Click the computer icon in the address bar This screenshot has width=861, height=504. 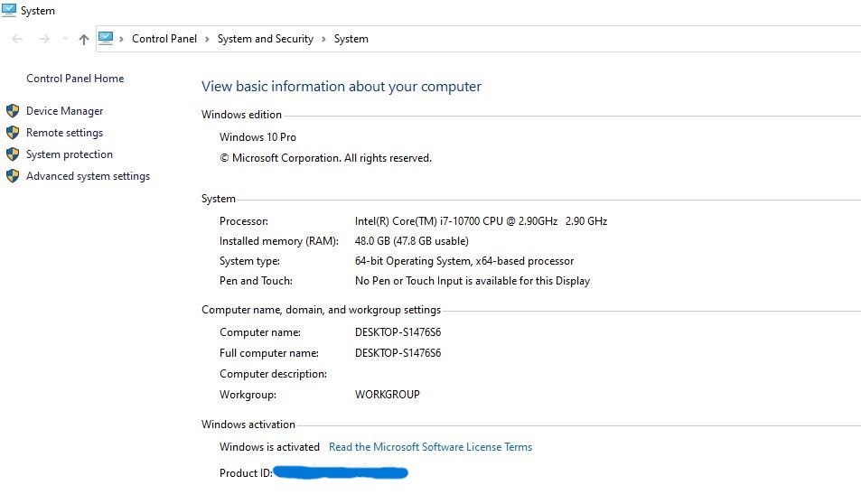(106, 38)
